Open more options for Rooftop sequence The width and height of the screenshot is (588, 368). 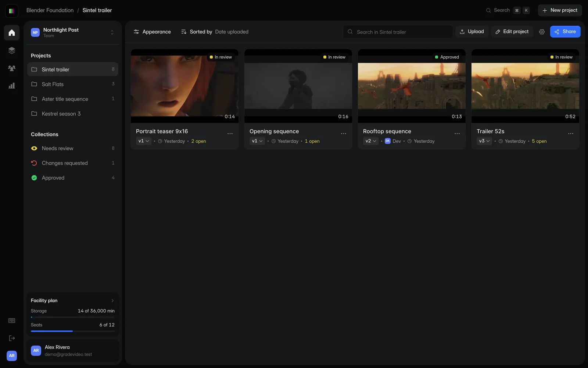coord(457,134)
